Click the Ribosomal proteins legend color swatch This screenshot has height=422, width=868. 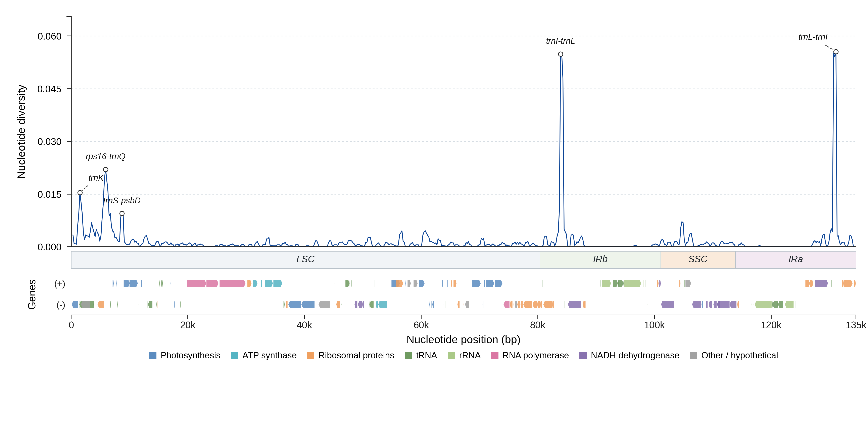pyautogui.click(x=311, y=355)
